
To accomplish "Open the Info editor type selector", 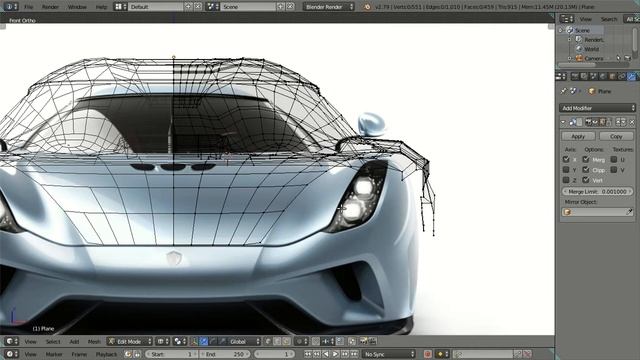I will pyautogui.click(x=11, y=7).
